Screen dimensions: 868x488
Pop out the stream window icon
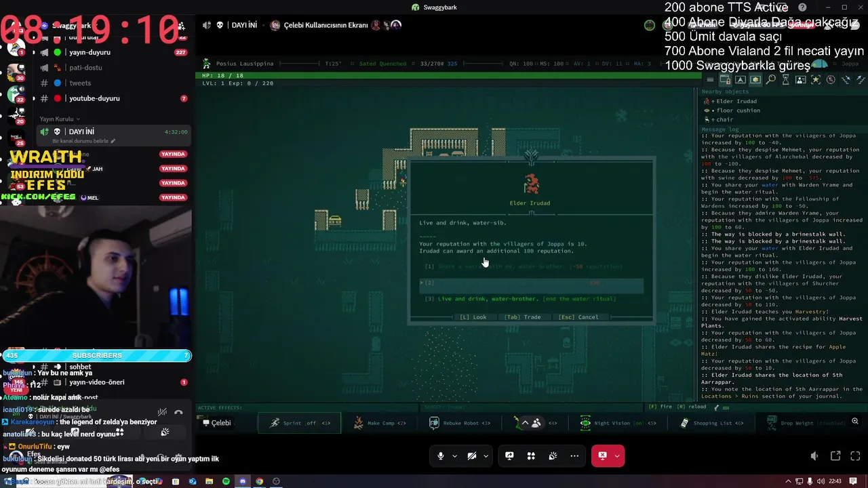[x=835, y=456]
